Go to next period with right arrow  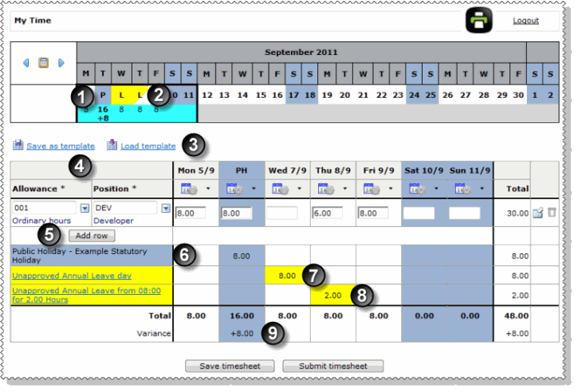tap(61, 63)
